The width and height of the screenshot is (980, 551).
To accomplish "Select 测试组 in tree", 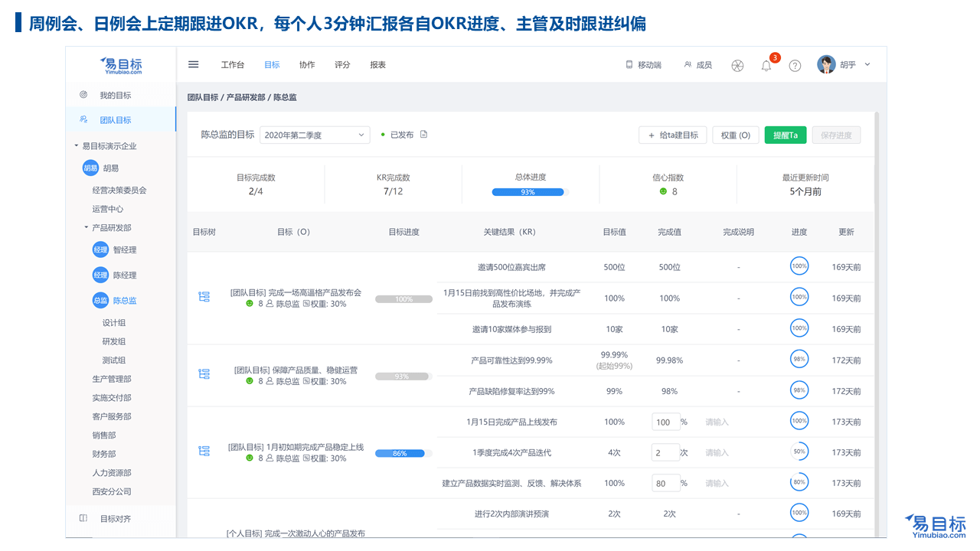I will click(114, 360).
